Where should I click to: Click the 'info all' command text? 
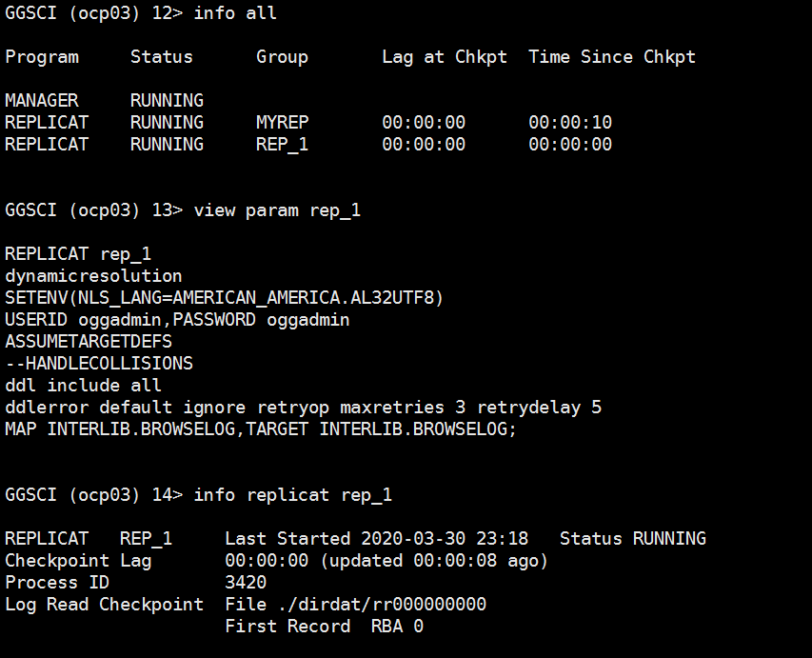click(235, 13)
